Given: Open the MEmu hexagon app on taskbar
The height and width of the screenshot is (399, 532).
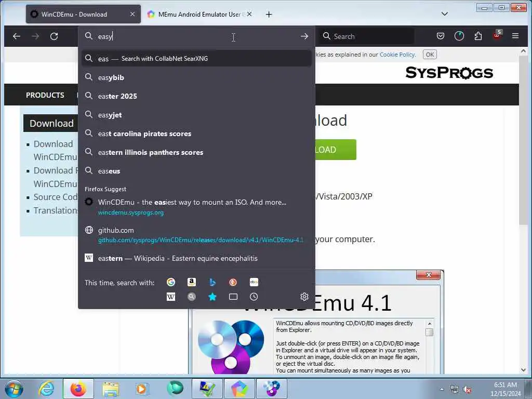Looking at the screenshot, I should (239, 389).
